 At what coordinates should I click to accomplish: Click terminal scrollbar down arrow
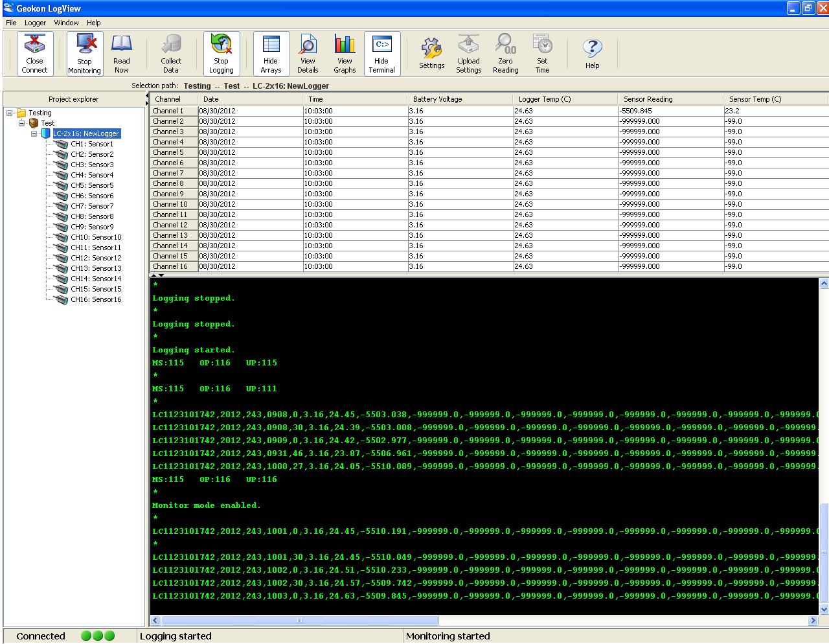point(824,610)
